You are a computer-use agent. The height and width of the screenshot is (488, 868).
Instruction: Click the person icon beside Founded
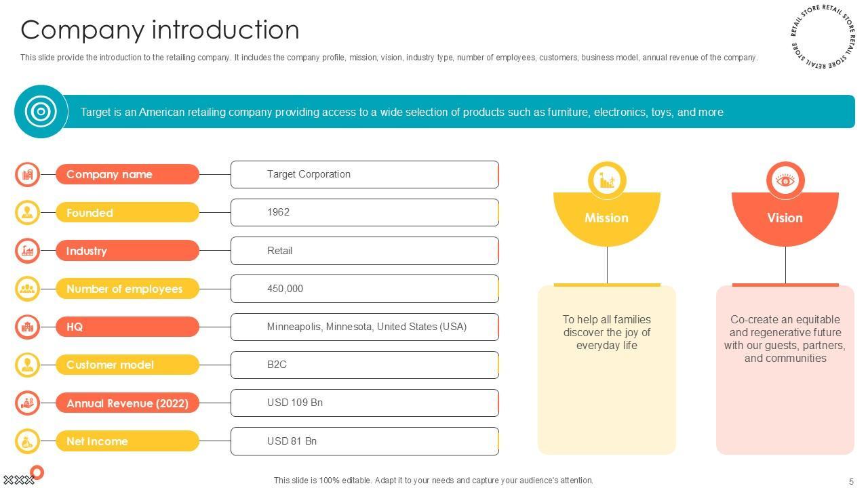27,213
